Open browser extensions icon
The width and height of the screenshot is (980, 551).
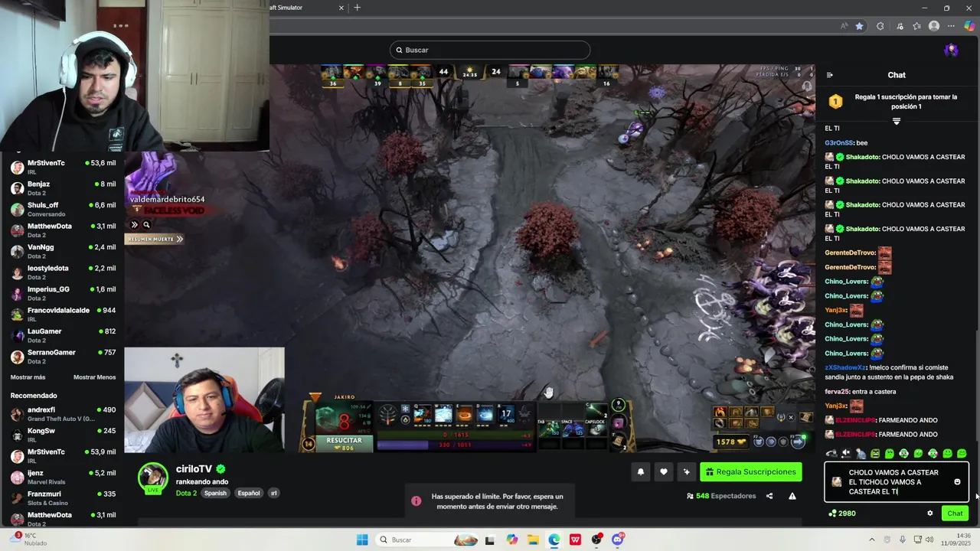click(880, 26)
